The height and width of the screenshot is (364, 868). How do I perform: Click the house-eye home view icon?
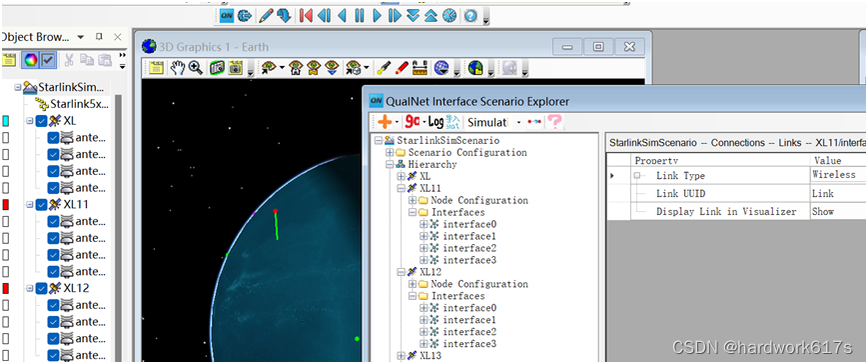point(295,68)
